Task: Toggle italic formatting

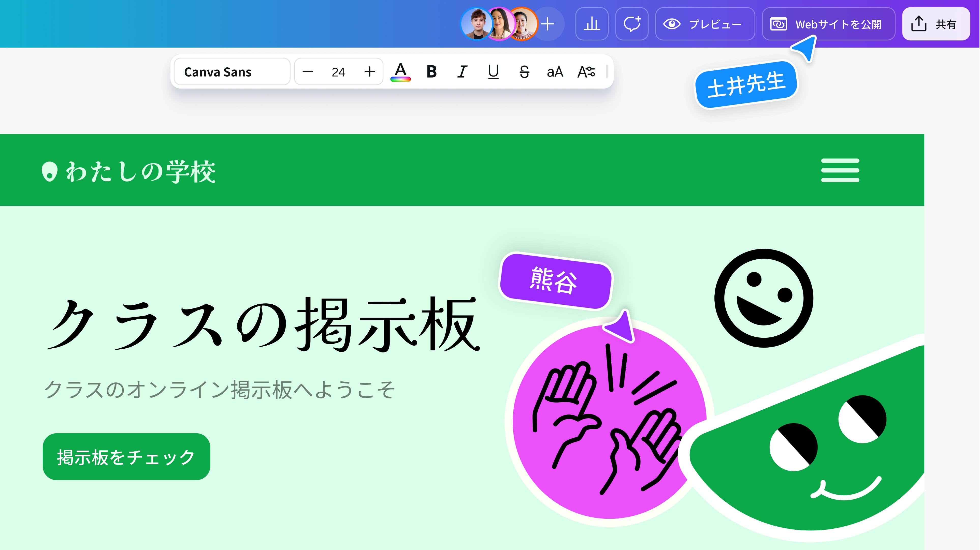Action: point(462,72)
